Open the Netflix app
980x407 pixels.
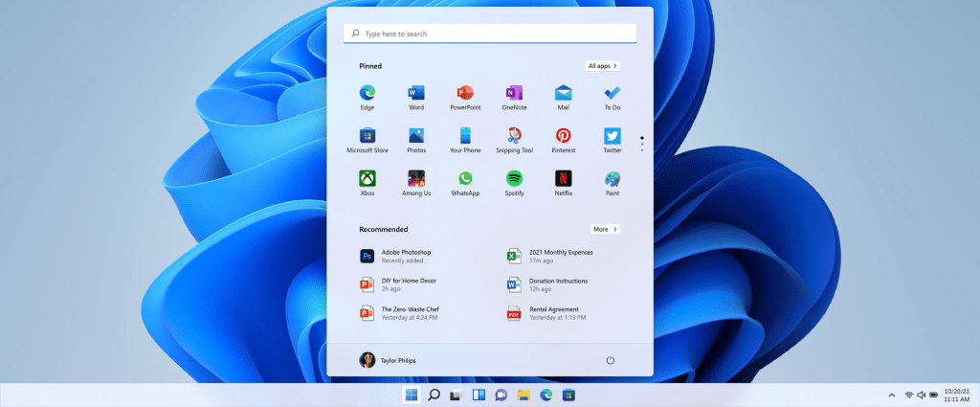click(x=563, y=183)
